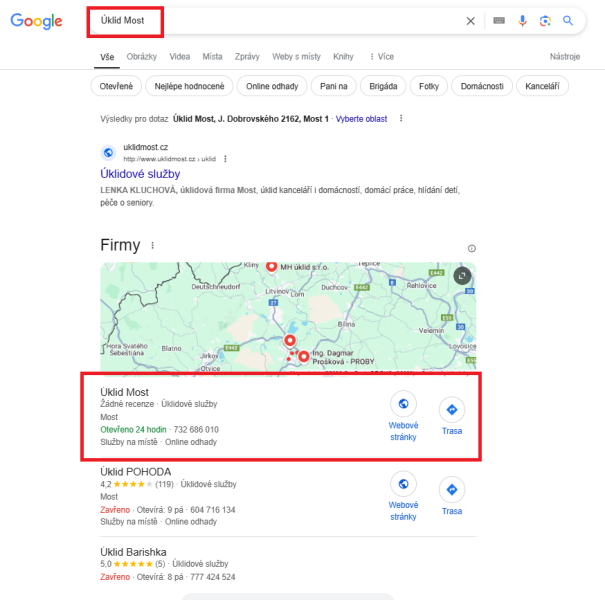This screenshot has width=605, height=600.
Task: Expand the Více menu in the search tabs
Action: click(382, 57)
